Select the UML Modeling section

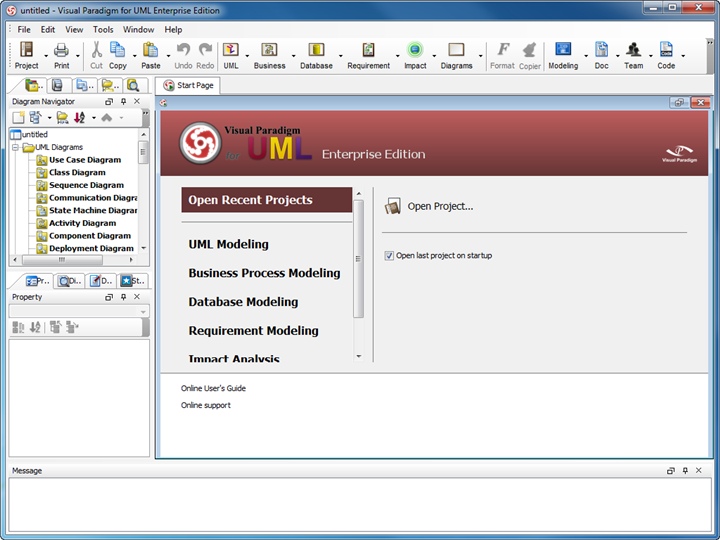coord(229,244)
